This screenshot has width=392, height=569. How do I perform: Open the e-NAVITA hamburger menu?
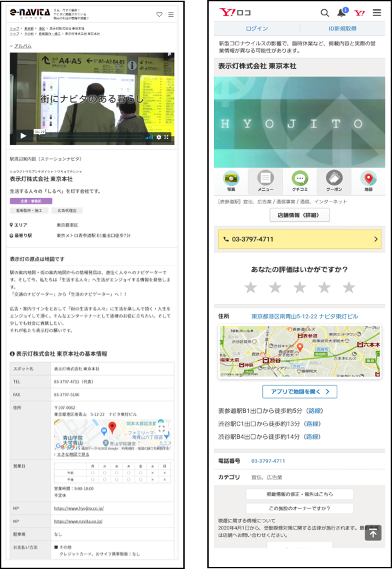click(171, 15)
